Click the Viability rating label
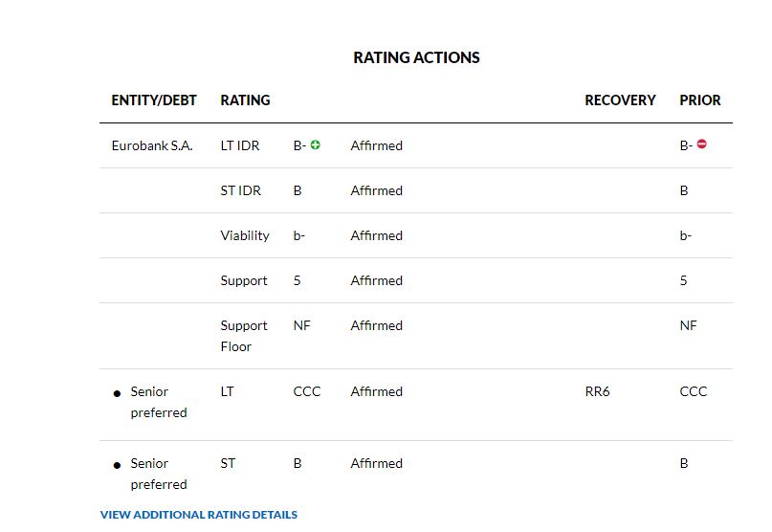 click(x=245, y=235)
